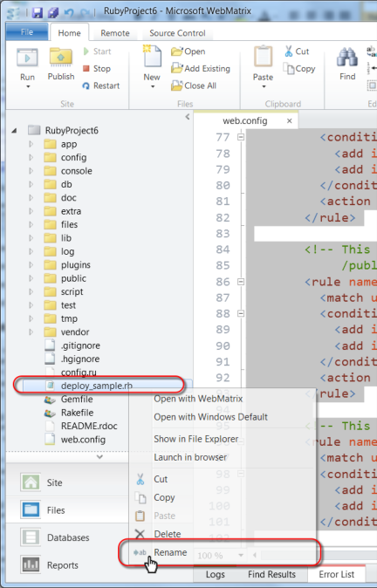Screen dimensions: 377x588
Task: Choose Launch in browser
Action: (190, 457)
